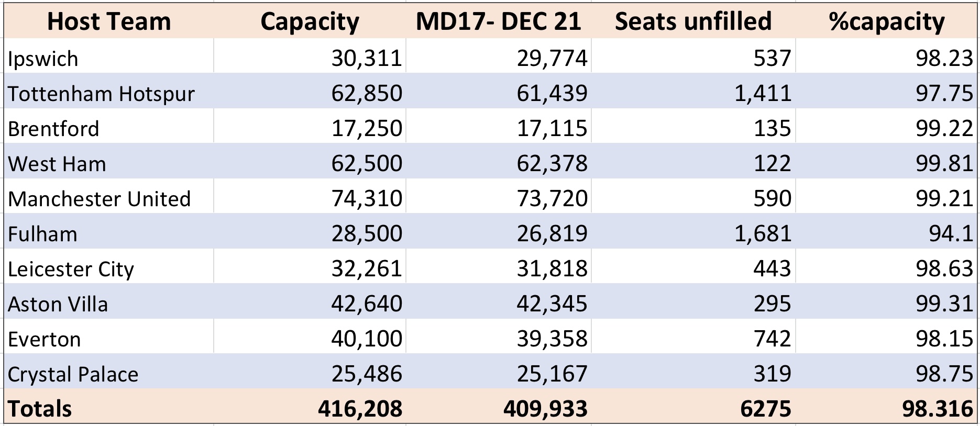Viewport: 980px width, 426px height.
Task: Select the Host Team header cell
Action: (109, 21)
